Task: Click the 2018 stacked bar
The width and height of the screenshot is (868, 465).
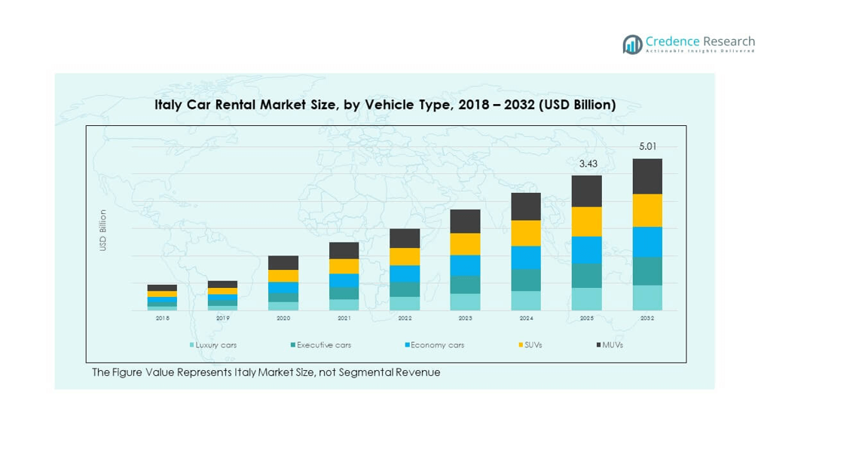Action: (162, 298)
